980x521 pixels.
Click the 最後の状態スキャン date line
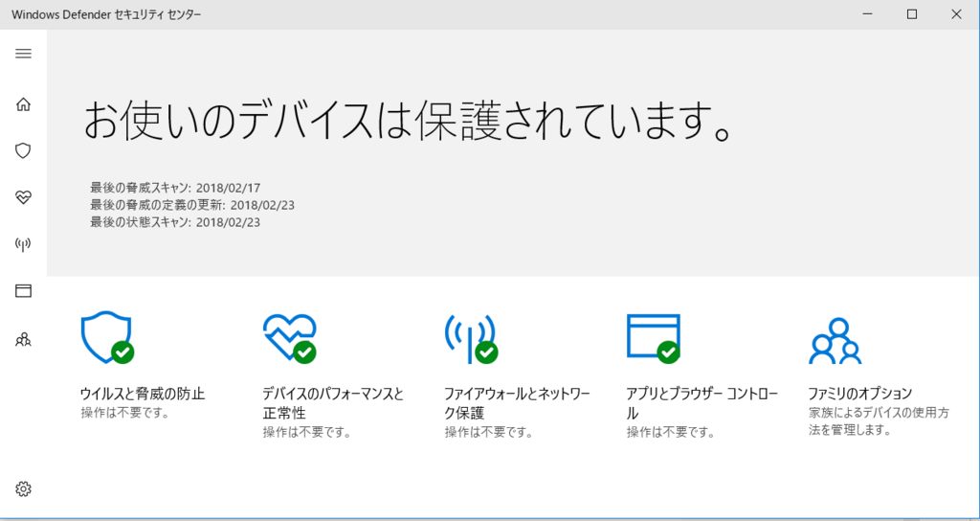tap(176, 222)
